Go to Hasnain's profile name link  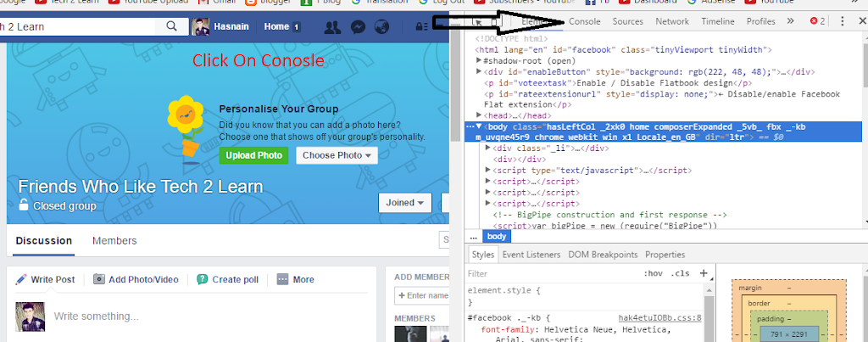(x=231, y=26)
